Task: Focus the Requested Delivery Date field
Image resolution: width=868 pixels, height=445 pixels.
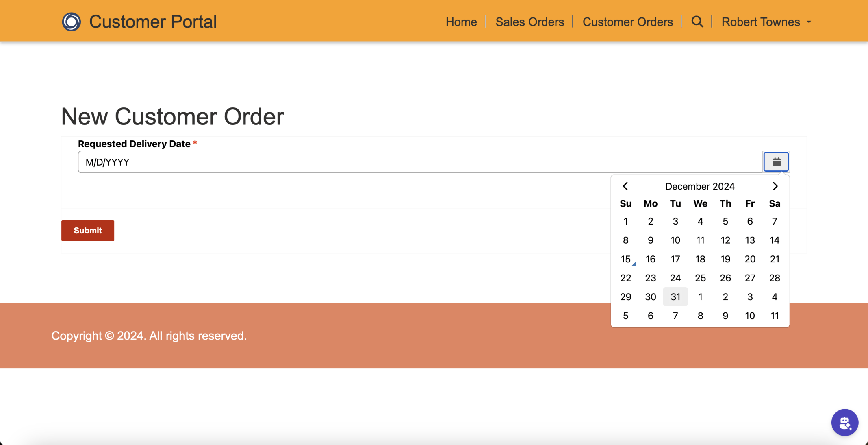Action: click(x=420, y=162)
